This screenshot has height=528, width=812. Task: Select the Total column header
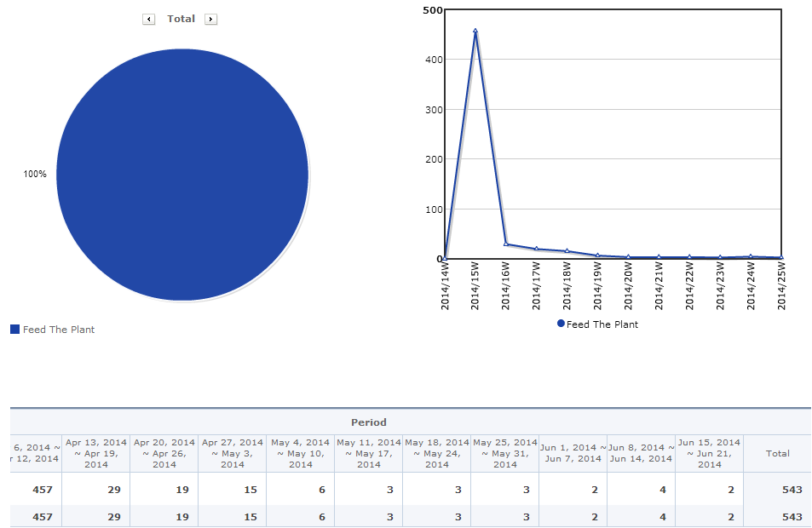[777, 453]
